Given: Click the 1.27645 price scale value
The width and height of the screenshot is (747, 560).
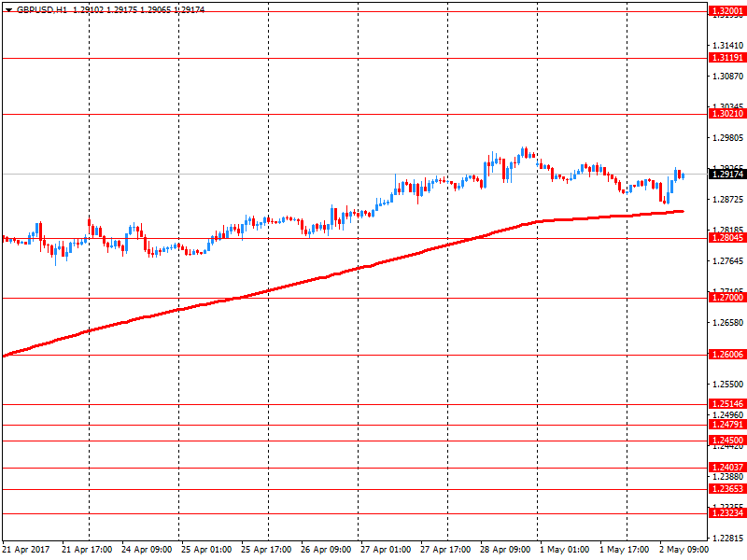Looking at the screenshot, I should (728, 261).
